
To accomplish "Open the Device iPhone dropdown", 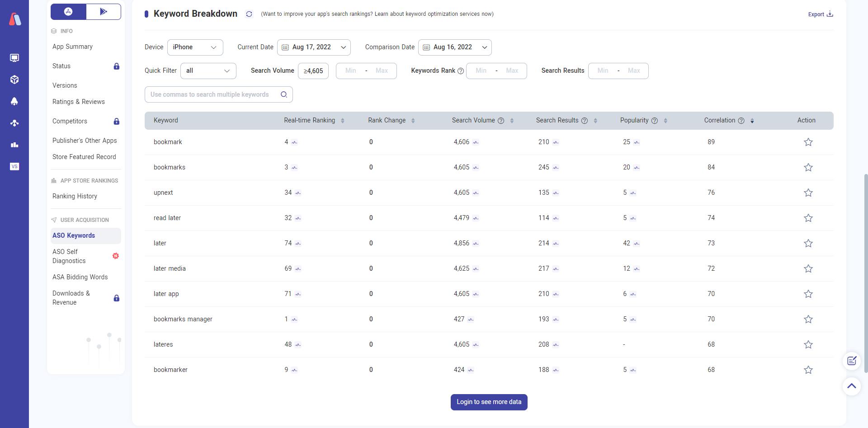I will point(195,47).
